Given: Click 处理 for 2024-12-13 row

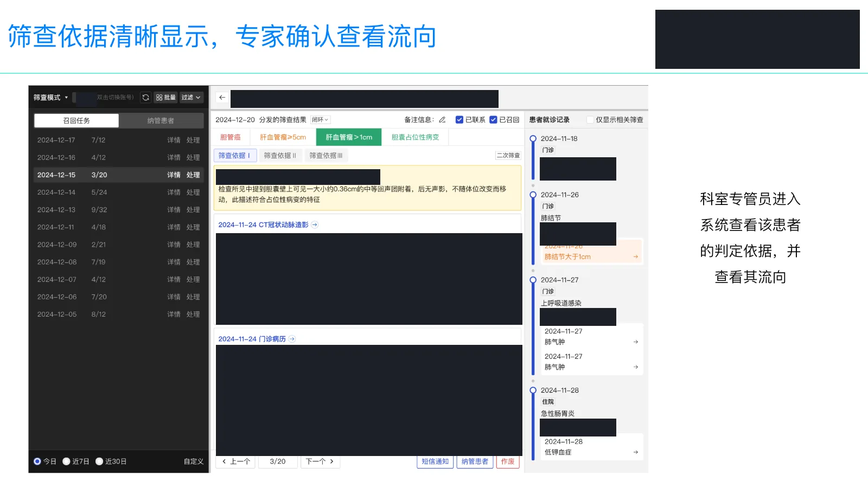Looking at the screenshot, I should click(x=193, y=210).
